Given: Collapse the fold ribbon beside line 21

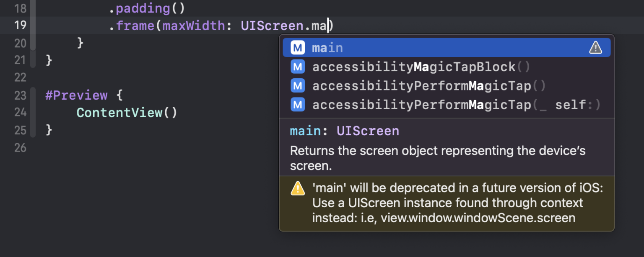Looking at the screenshot, I should (x=33, y=60).
